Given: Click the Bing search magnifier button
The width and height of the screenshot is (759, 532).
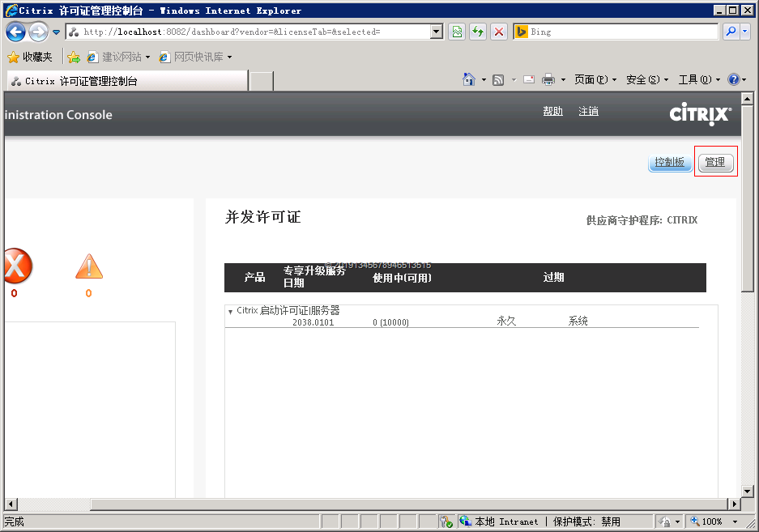Looking at the screenshot, I should (731, 32).
